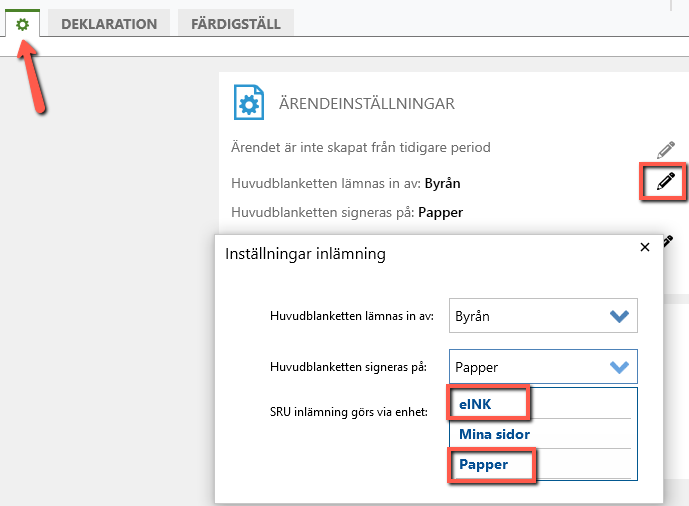The width and height of the screenshot is (689, 506).
Task: Click the black pencil beside Huvudblanketten lämnas in av
Action: click(665, 181)
